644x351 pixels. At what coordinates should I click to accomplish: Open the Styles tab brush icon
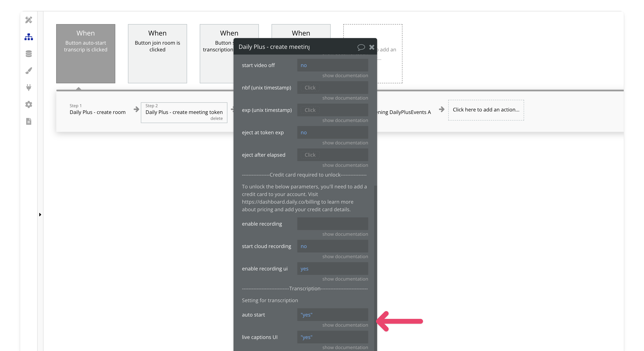29,71
